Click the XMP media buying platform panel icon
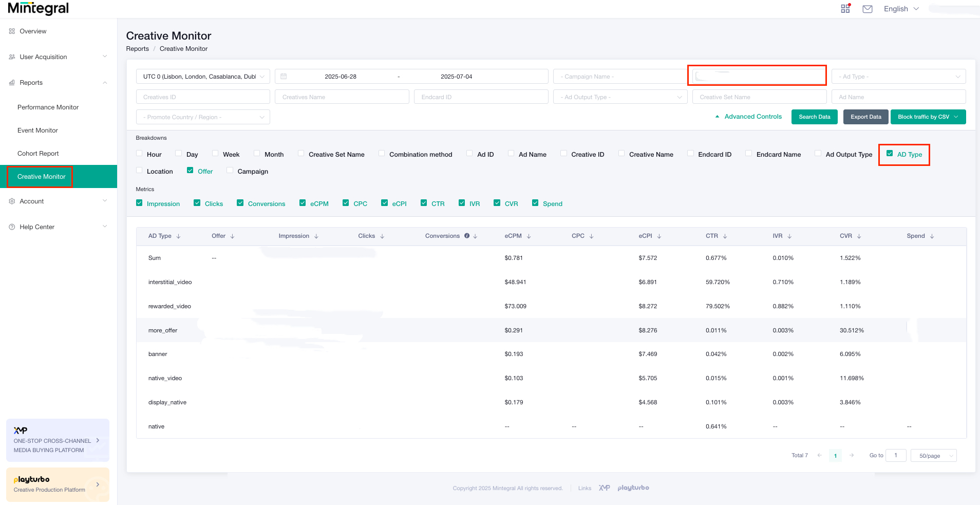The width and height of the screenshot is (980, 505). (20, 430)
